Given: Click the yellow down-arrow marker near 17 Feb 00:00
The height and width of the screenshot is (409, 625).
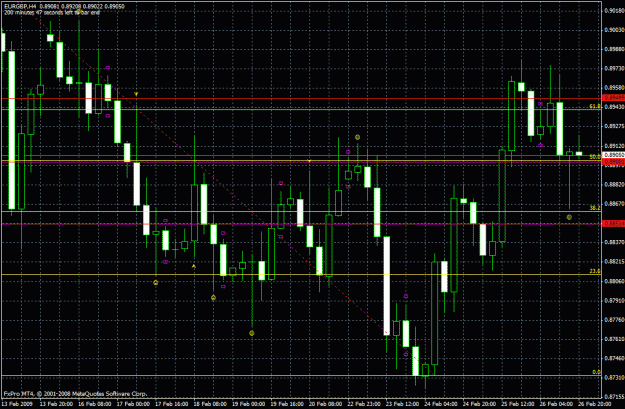Looking at the screenshot, I should click(x=136, y=94).
